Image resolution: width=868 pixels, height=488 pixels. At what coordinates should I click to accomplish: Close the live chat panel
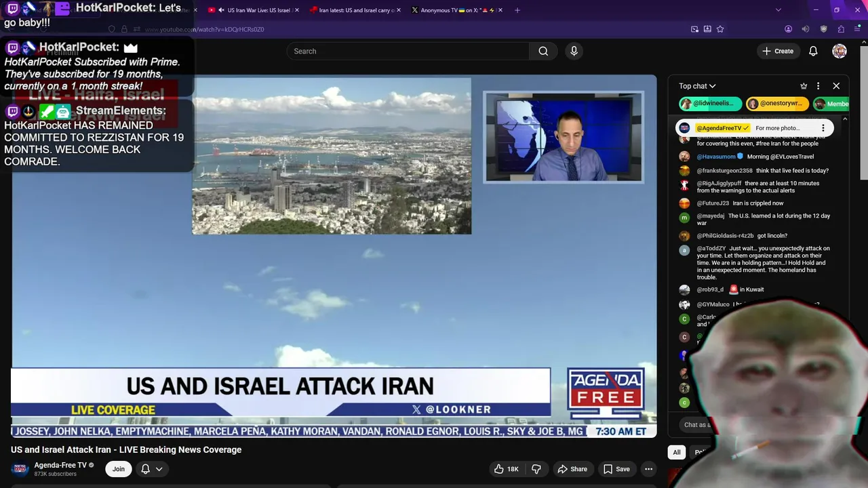(x=836, y=86)
